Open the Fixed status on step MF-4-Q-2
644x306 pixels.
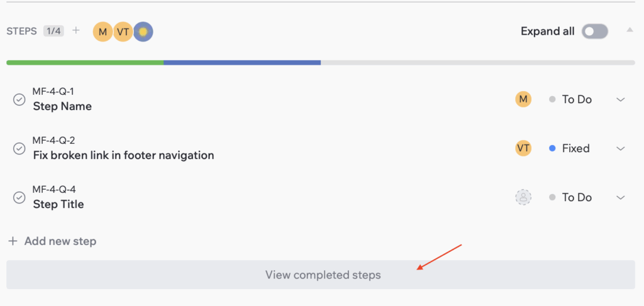coord(570,148)
